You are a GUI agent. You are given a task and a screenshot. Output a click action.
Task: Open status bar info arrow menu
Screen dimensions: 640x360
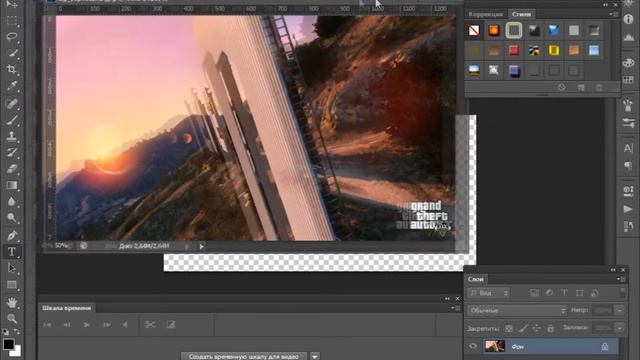[201, 247]
